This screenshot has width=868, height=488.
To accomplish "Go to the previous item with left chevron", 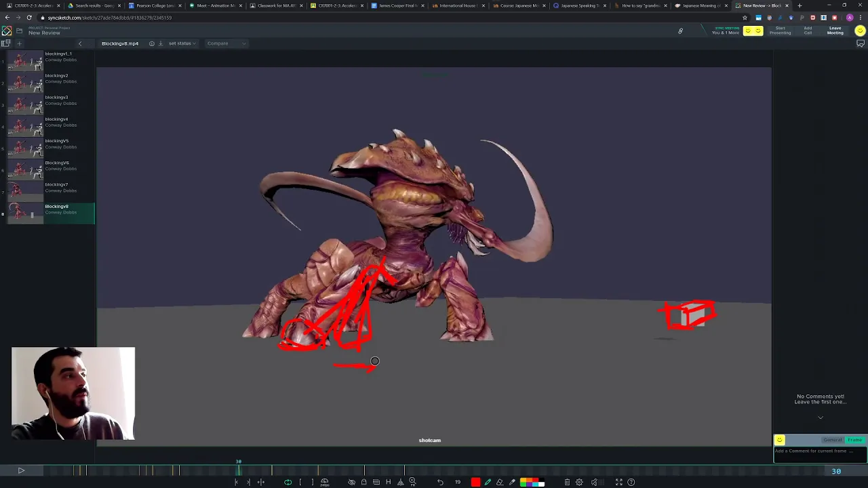I will 80,43.
